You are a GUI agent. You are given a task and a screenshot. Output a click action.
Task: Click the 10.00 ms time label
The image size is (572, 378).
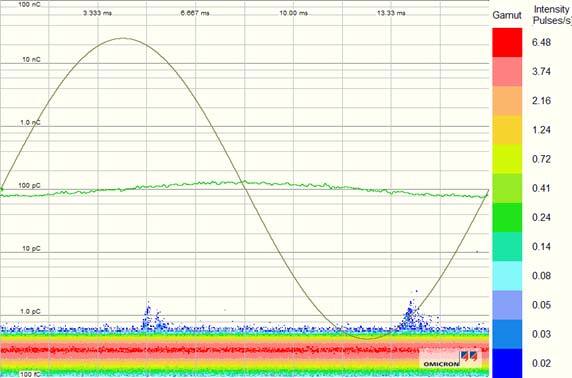pos(294,13)
